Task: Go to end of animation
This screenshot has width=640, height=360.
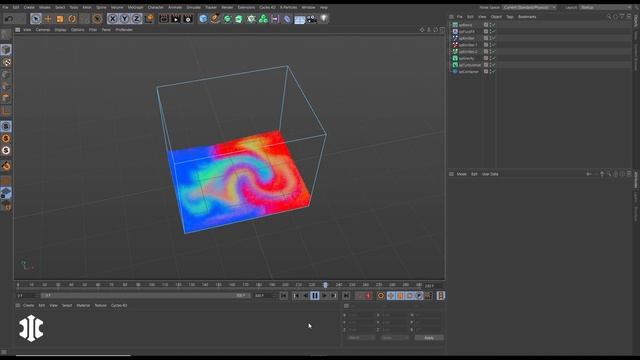Action: click(346, 296)
